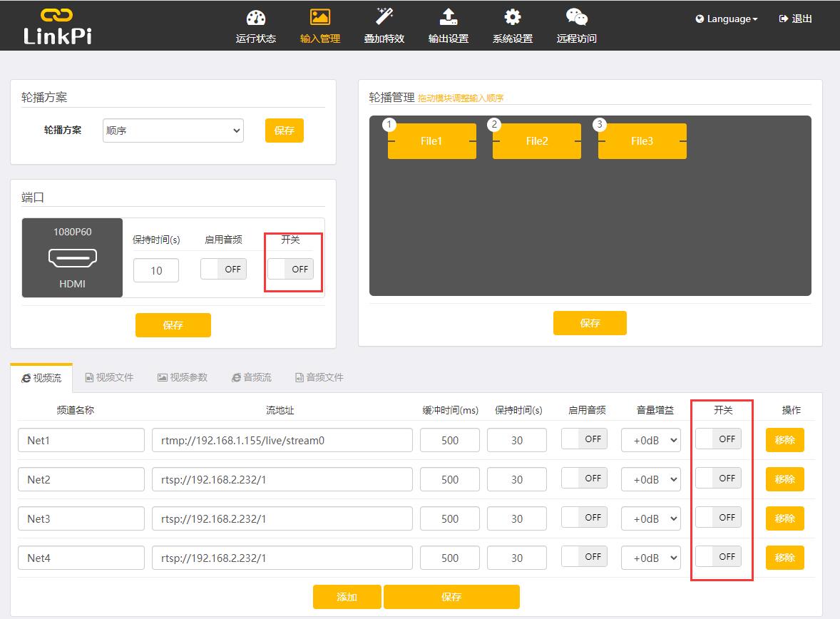
Task: Click the 视频流 tab browser icon
Action: pyautogui.click(x=26, y=379)
